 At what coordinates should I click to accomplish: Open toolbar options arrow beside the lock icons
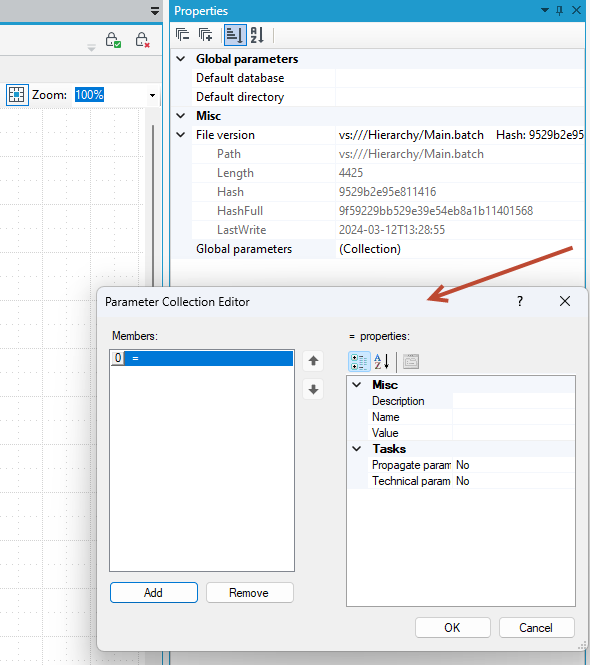(91, 48)
